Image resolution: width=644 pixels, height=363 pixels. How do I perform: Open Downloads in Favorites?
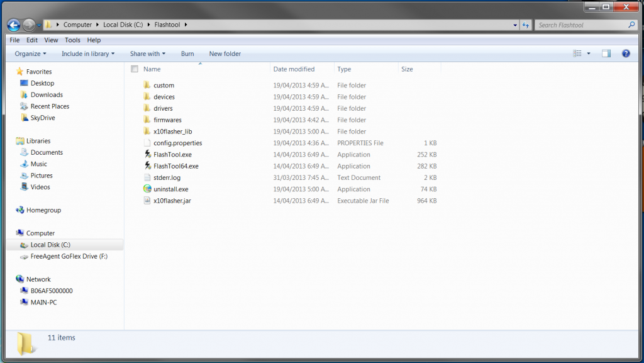click(47, 94)
